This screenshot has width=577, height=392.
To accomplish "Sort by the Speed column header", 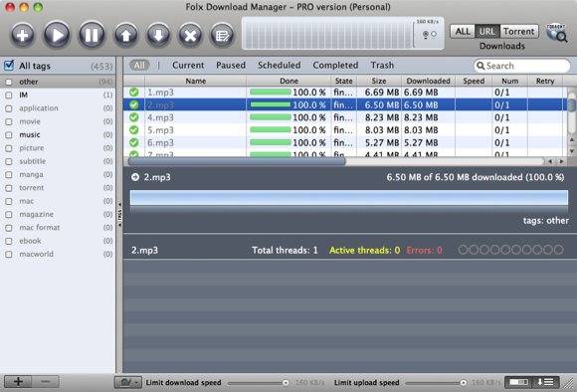I will tap(474, 81).
